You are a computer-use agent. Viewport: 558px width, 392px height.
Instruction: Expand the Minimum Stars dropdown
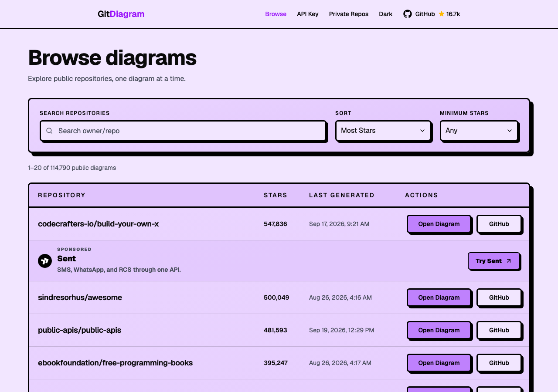(479, 131)
